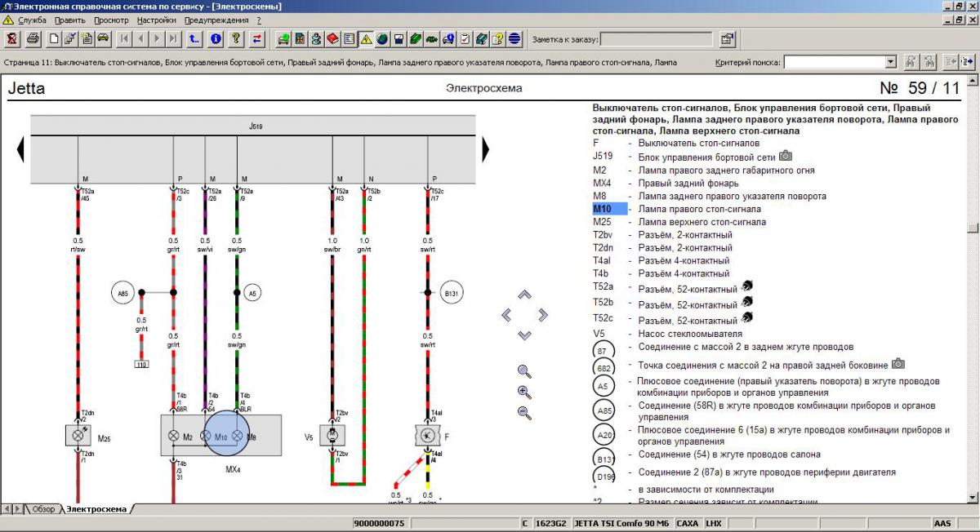Click the red-blue swap arrows icon
This screenshot has width=980, height=532.
coord(256,38)
